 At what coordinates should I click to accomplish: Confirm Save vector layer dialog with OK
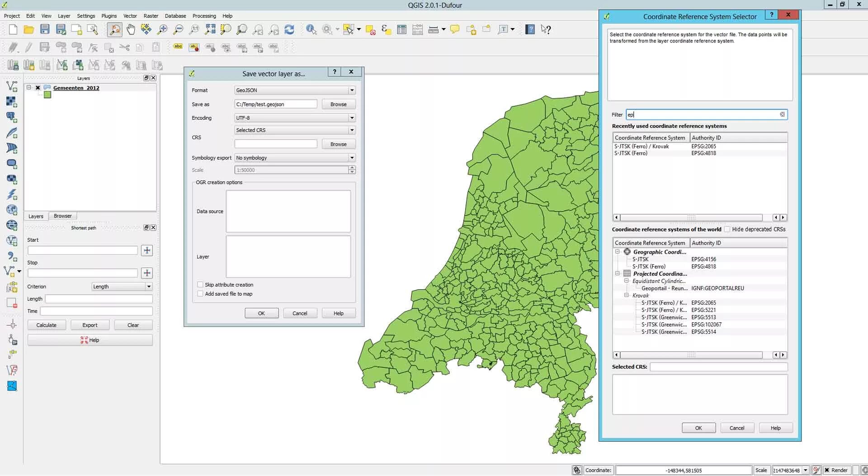point(261,313)
